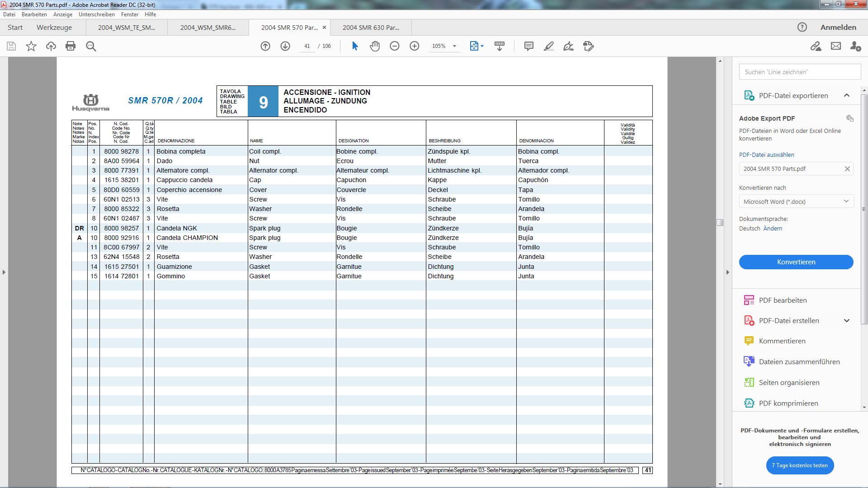Click the Save file icon

tap(11, 46)
